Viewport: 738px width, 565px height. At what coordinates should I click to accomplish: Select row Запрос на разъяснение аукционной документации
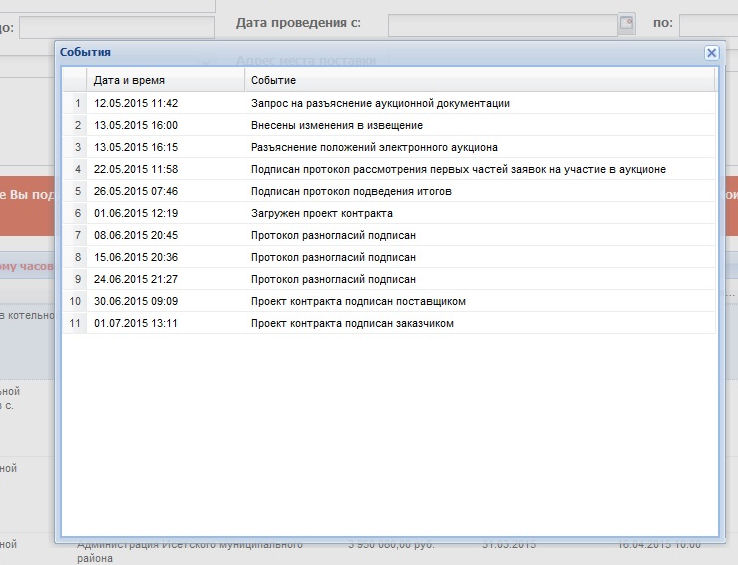tap(380, 103)
